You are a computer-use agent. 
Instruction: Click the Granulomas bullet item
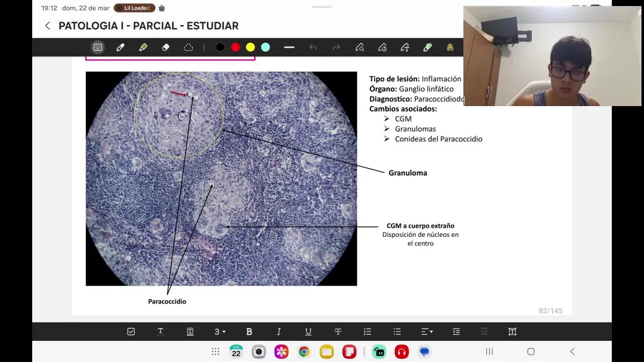click(x=415, y=129)
